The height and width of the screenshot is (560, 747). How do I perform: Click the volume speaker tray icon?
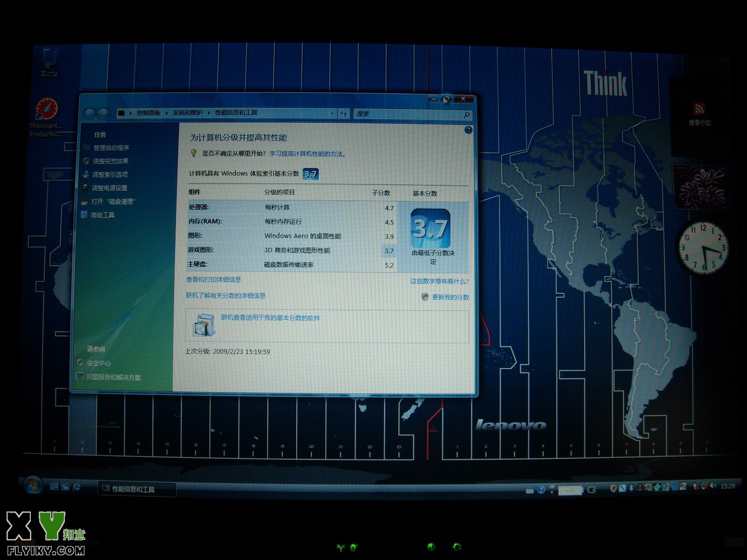point(713,486)
